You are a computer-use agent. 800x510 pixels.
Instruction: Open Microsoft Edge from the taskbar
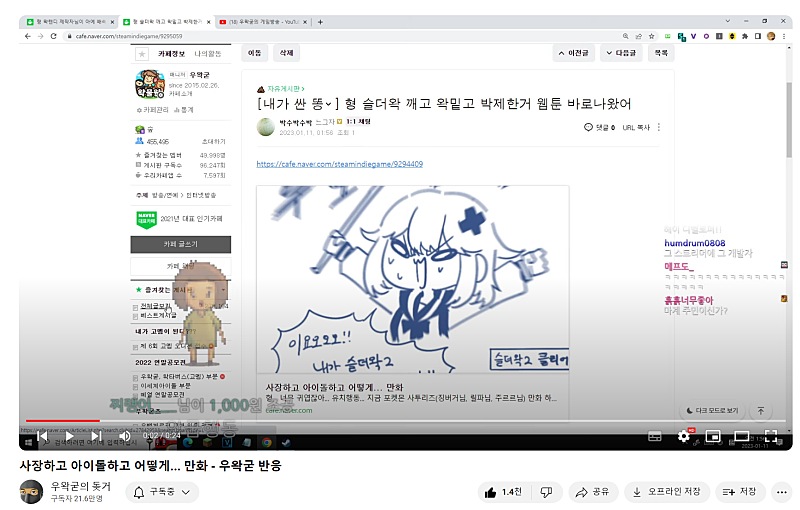coord(188,443)
